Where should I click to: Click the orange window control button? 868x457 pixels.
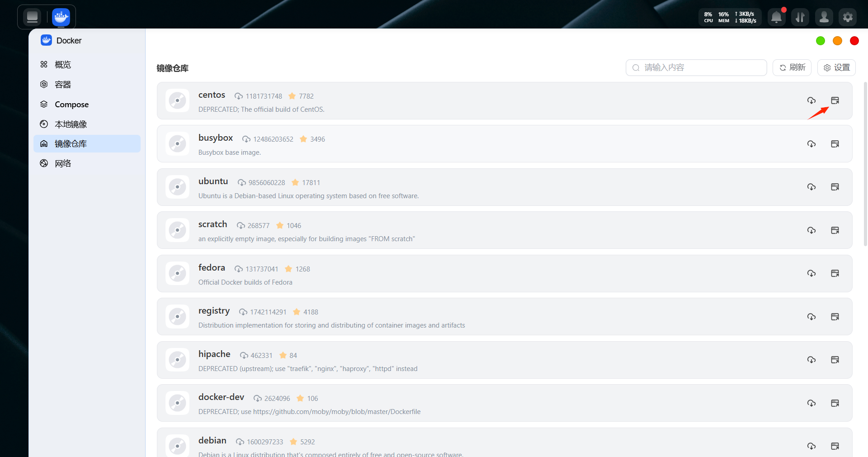point(837,41)
